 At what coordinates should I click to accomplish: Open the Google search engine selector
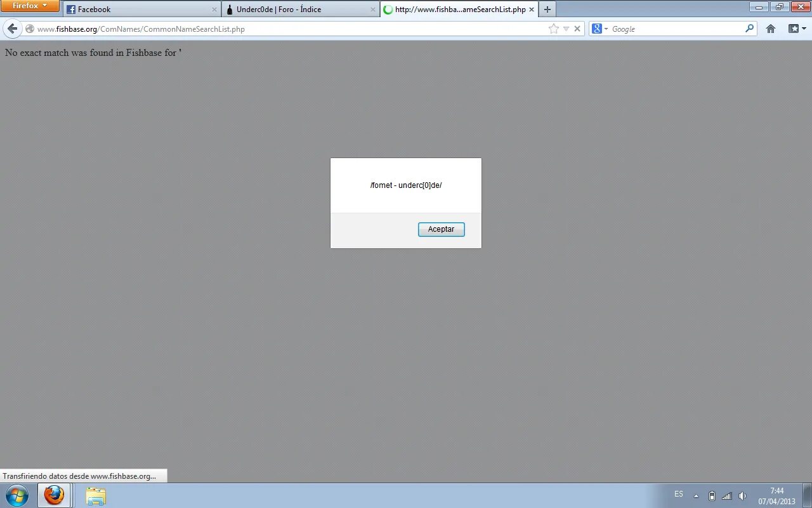coord(599,29)
